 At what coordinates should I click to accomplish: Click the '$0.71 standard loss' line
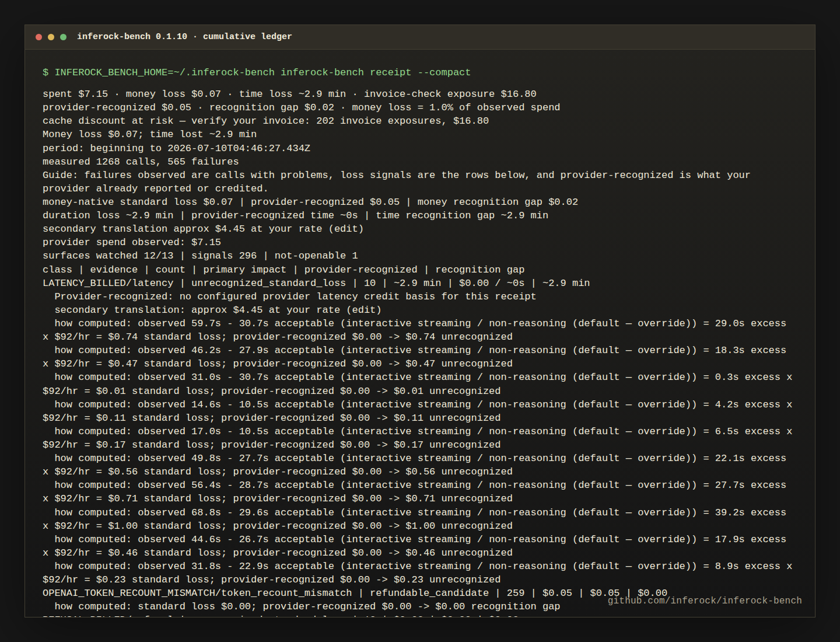point(278,498)
